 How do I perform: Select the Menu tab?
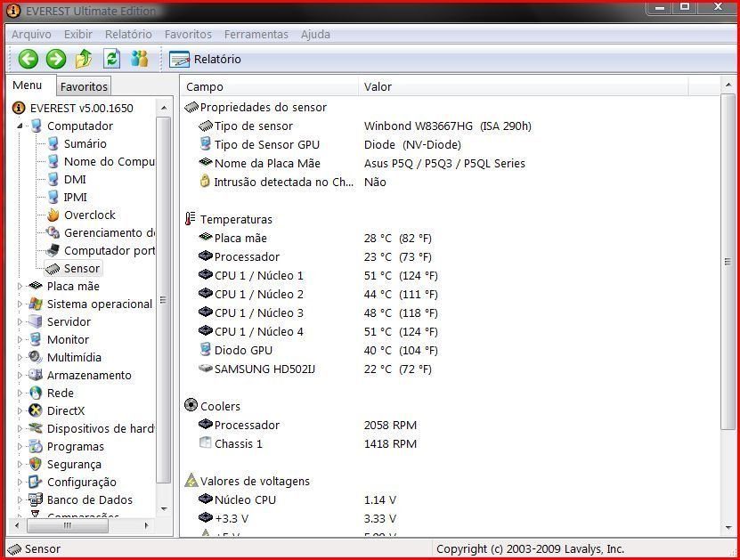[x=28, y=85]
